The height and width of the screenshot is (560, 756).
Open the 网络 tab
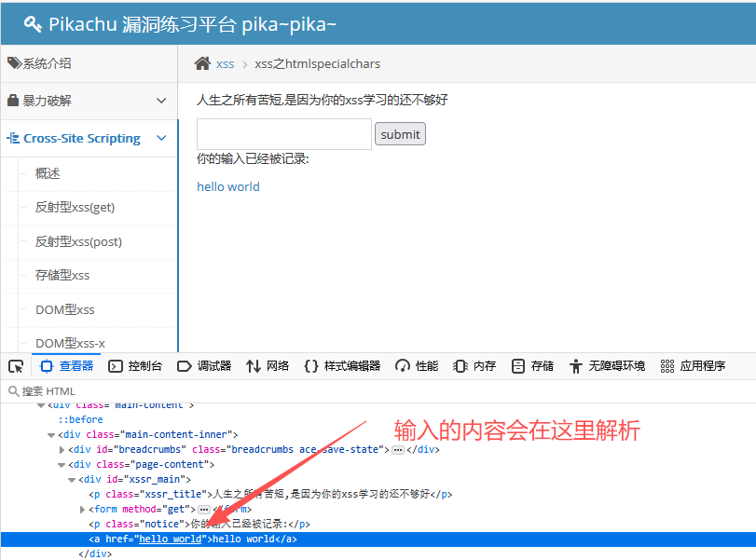pos(268,366)
